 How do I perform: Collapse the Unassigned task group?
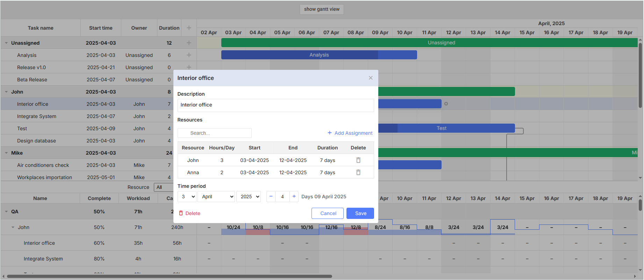tap(6, 43)
